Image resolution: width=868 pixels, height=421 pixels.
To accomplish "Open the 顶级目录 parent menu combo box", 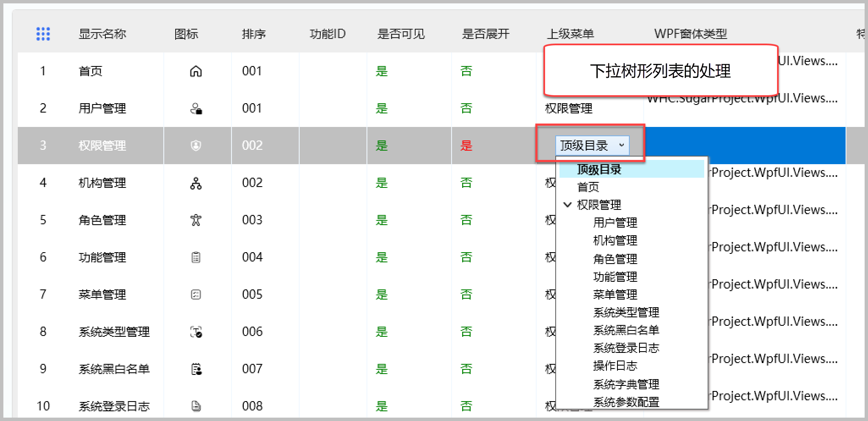I will coord(592,145).
